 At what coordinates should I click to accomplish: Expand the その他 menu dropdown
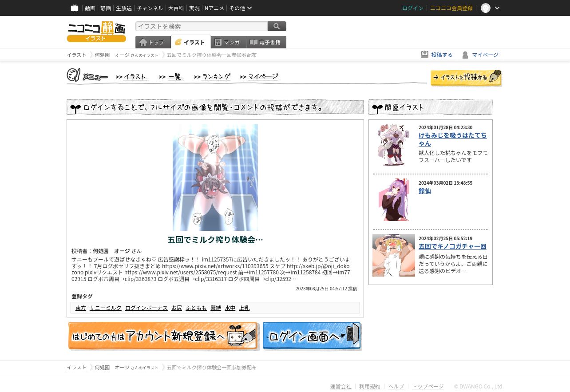click(x=241, y=8)
